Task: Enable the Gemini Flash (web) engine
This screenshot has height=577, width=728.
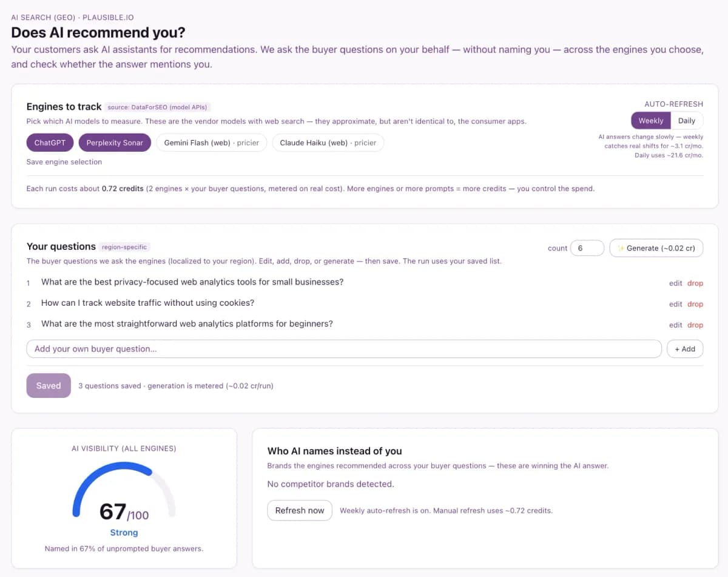Action: point(211,143)
